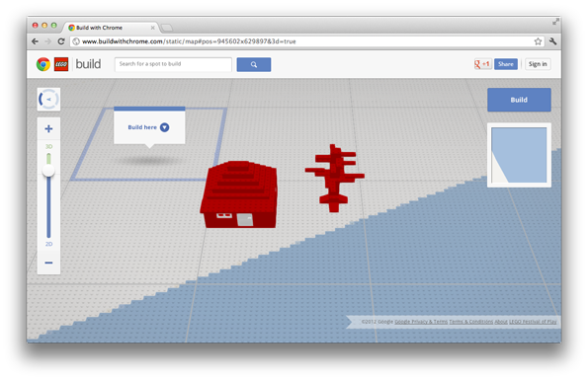Click the build wordmark in header

[88, 64]
